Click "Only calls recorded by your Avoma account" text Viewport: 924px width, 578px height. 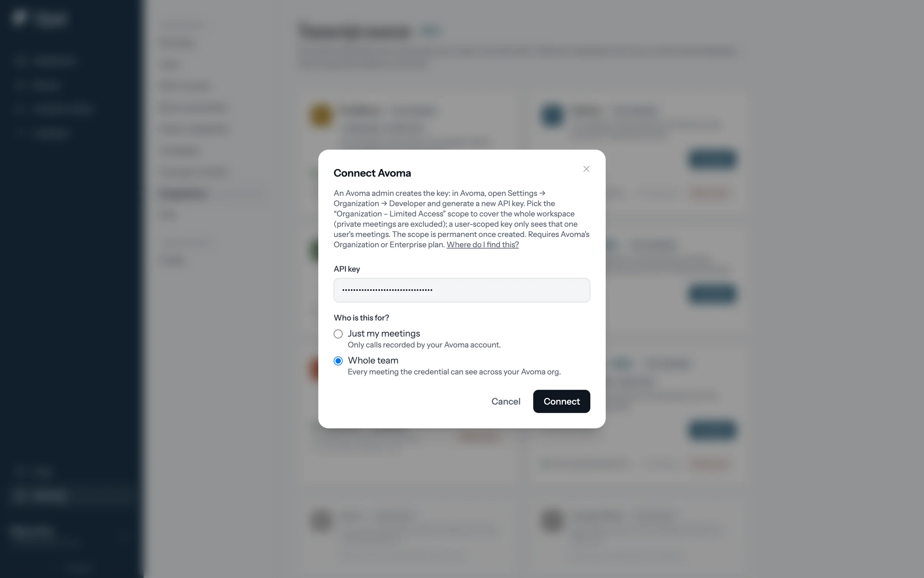tap(424, 345)
